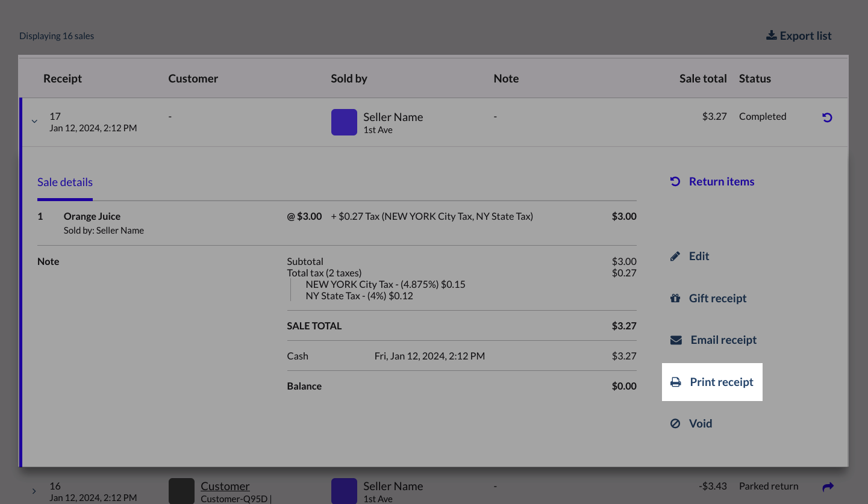Click the dark customer avatar on receipt 16
Viewport: 868px width, 504px height.
click(x=181, y=491)
